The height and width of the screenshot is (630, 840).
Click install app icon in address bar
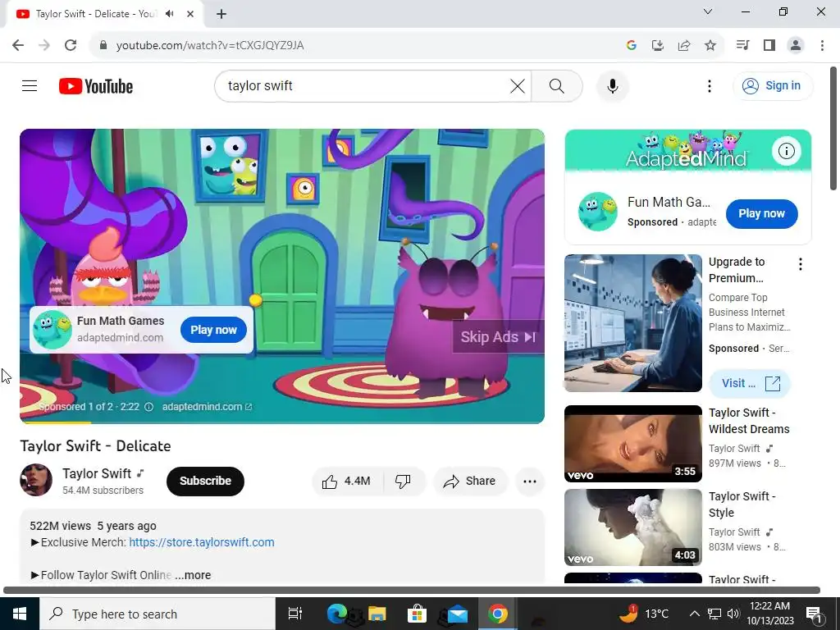tap(657, 46)
